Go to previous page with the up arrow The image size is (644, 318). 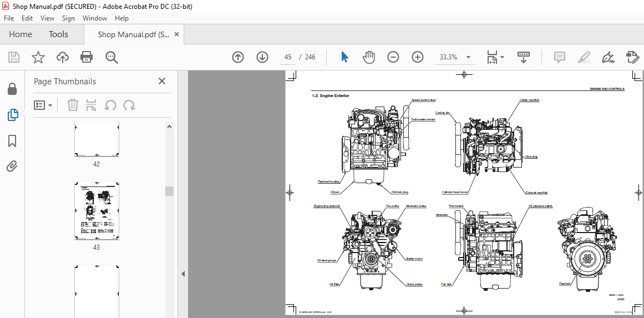(x=238, y=57)
